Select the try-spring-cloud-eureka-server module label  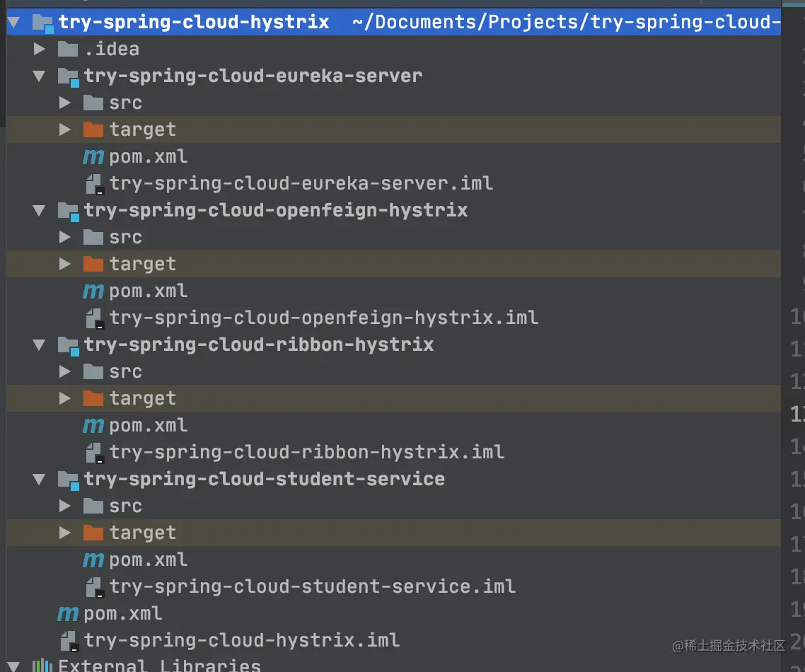[x=253, y=76]
